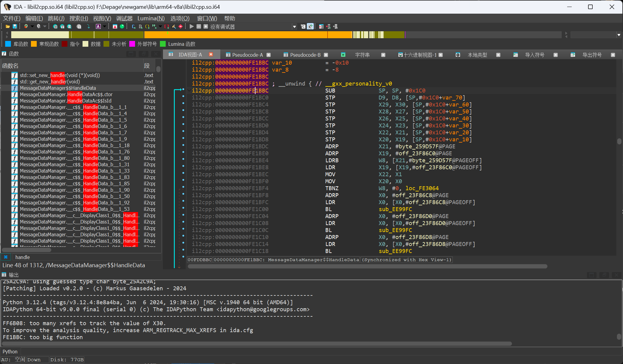
Task: Expand the navigation band dropdown arrow at right
Action: pos(619,35)
